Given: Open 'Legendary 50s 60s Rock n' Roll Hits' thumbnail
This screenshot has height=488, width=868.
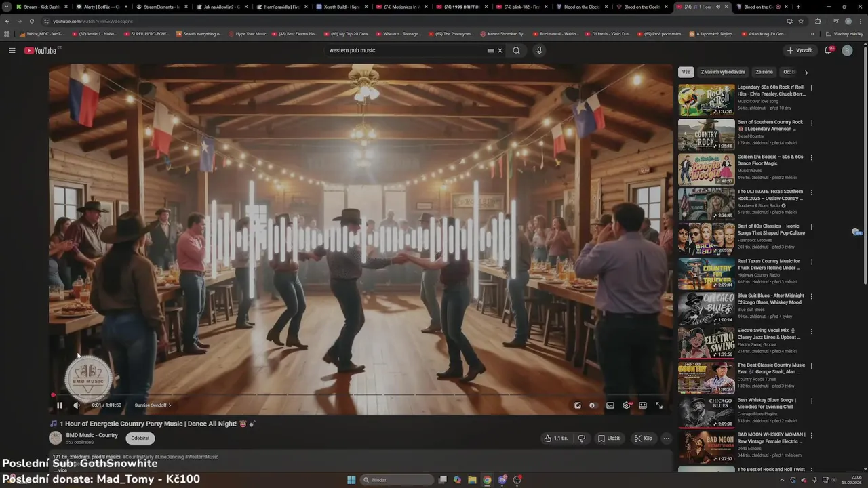Looking at the screenshot, I should point(706,100).
